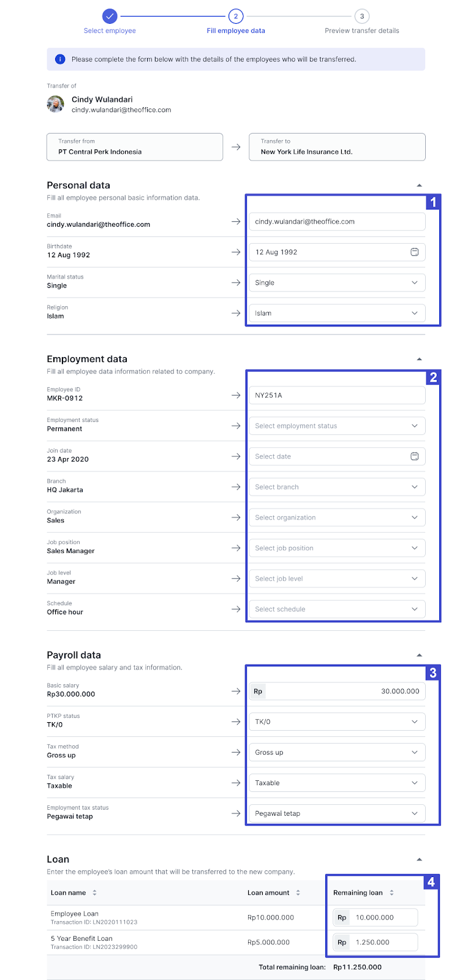Open the Select employment status dropdown
The width and height of the screenshot is (476, 980).
337,426
